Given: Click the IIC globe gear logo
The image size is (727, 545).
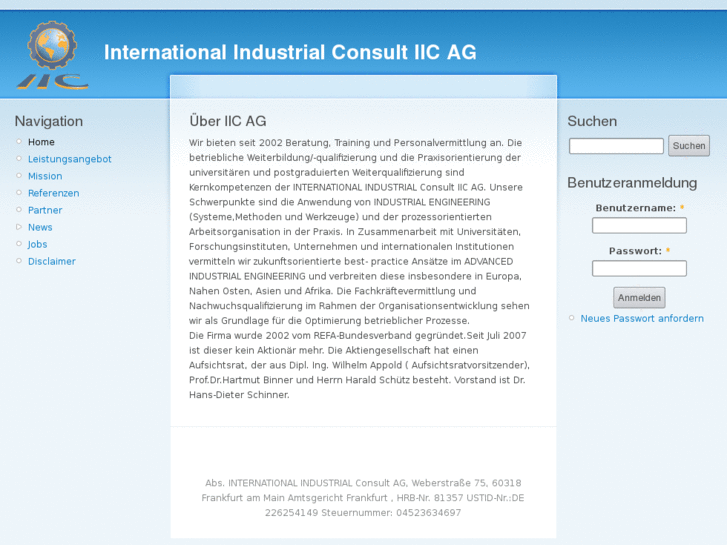Looking at the screenshot, I should [52, 55].
